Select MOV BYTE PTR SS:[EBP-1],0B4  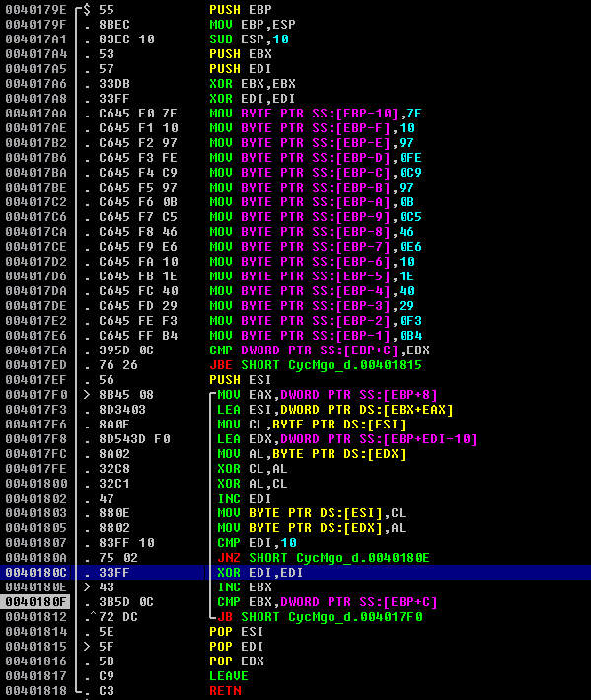click(x=316, y=336)
